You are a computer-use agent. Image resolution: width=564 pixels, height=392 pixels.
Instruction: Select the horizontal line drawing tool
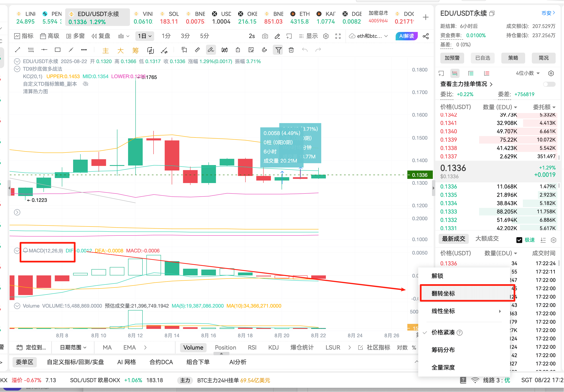click(44, 50)
